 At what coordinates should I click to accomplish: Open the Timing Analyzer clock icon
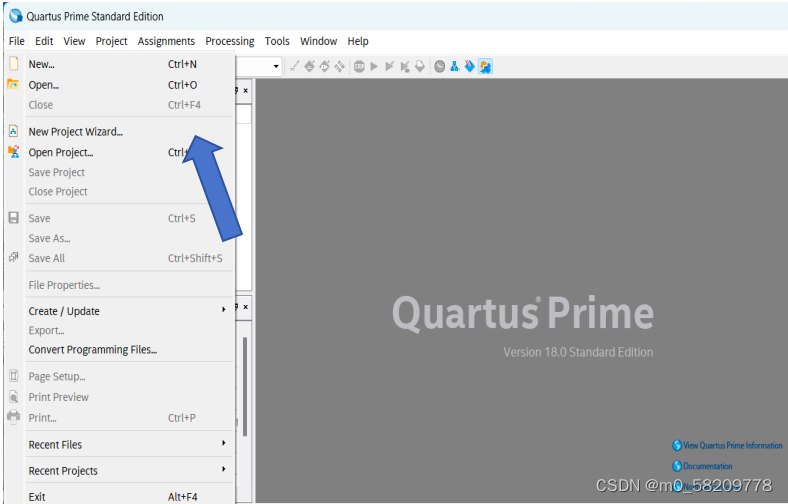[439, 66]
